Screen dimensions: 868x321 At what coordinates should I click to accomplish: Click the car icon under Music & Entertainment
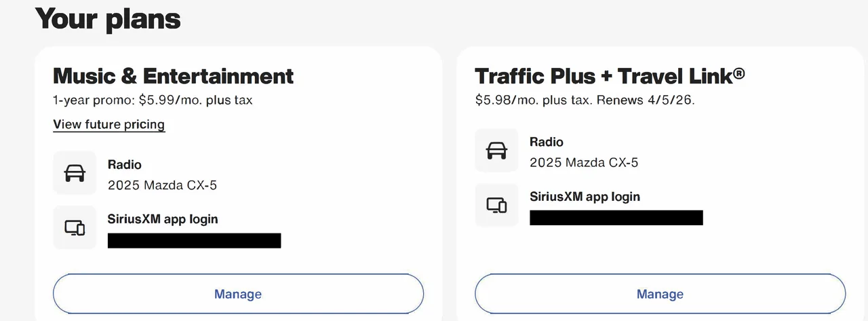[75, 173]
